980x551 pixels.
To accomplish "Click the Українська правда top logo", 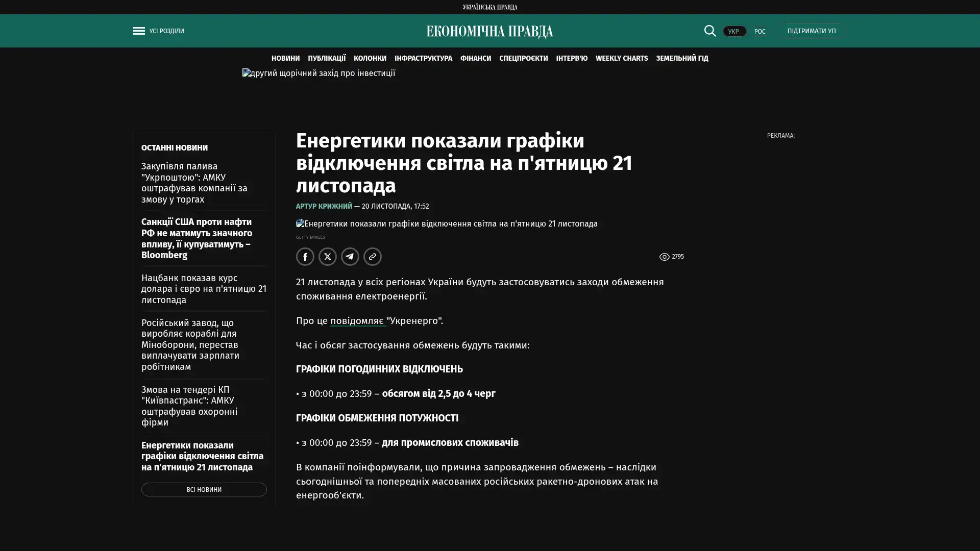I will click(x=489, y=7).
